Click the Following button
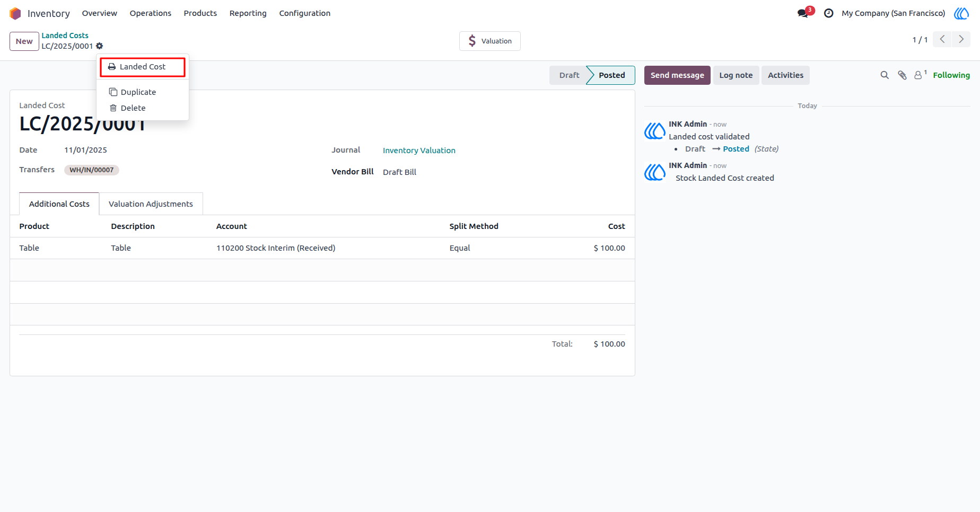 [x=951, y=75]
